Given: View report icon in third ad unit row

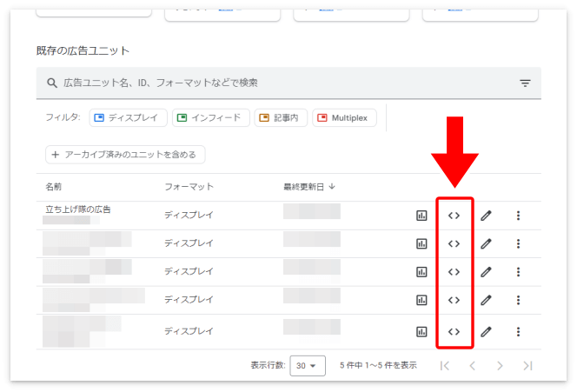Looking at the screenshot, I should coord(421,272).
